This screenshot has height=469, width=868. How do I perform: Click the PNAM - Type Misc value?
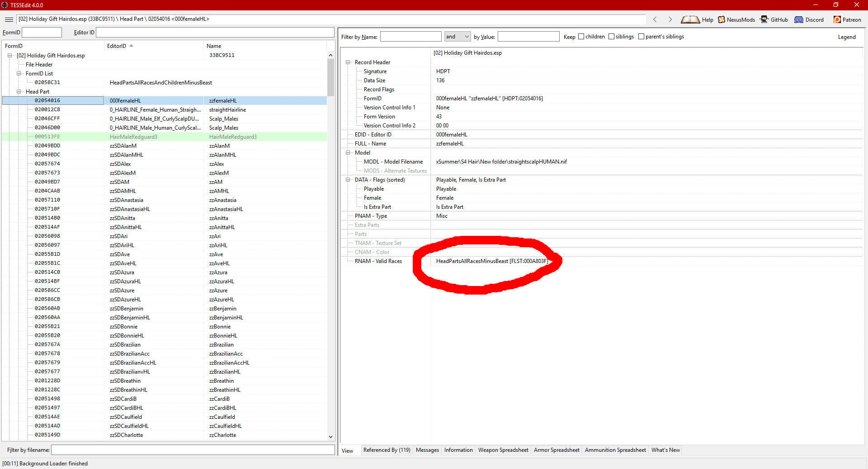click(x=442, y=216)
